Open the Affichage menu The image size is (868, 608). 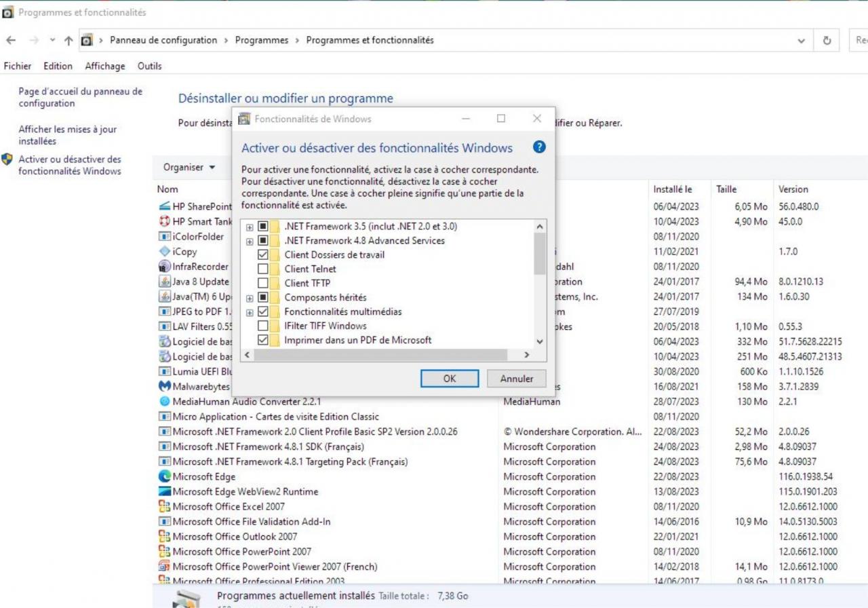tap(105, 66)
